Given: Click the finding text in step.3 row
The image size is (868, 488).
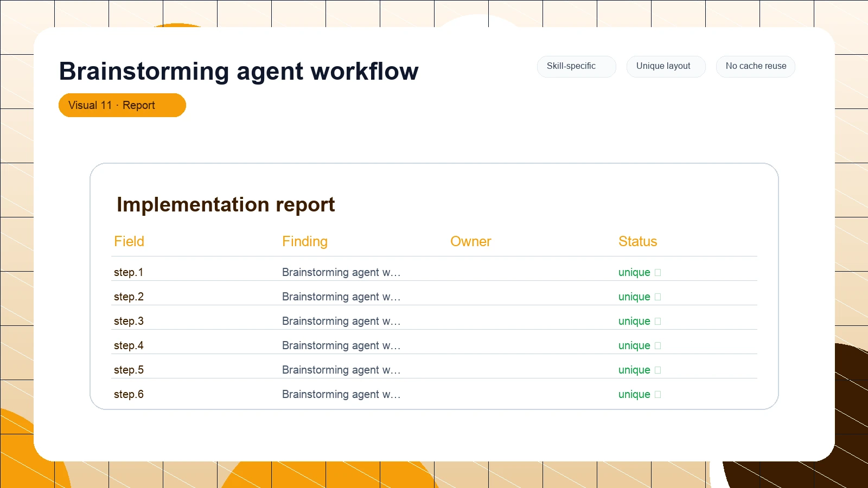Looking at the screenshot, I should (x=341, y=321).
